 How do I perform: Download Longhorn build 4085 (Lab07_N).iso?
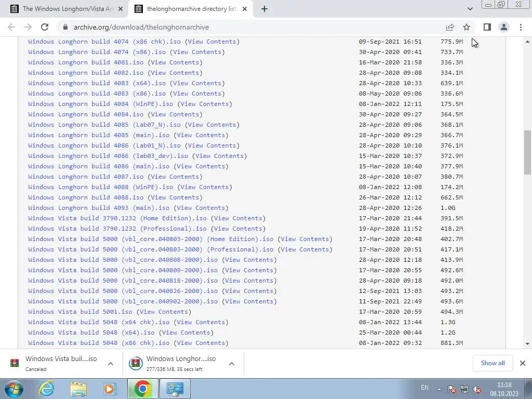point(104,125)
